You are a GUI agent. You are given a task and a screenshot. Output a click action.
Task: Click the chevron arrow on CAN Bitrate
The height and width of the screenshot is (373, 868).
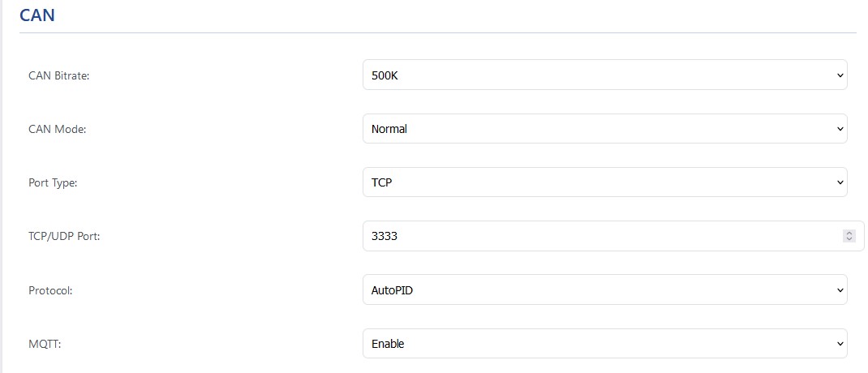840,75
